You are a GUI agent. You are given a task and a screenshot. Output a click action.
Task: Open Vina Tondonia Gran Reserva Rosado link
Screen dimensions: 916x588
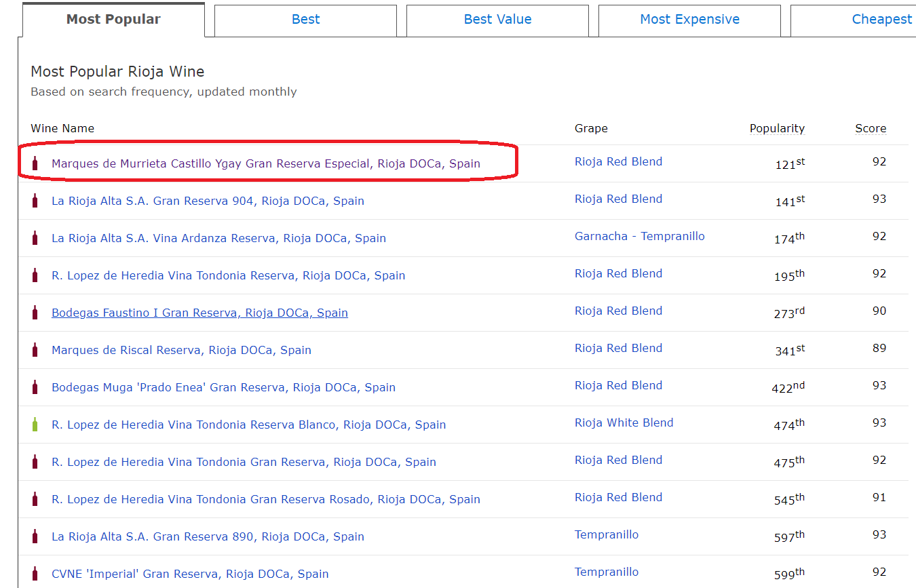point(265,499)
